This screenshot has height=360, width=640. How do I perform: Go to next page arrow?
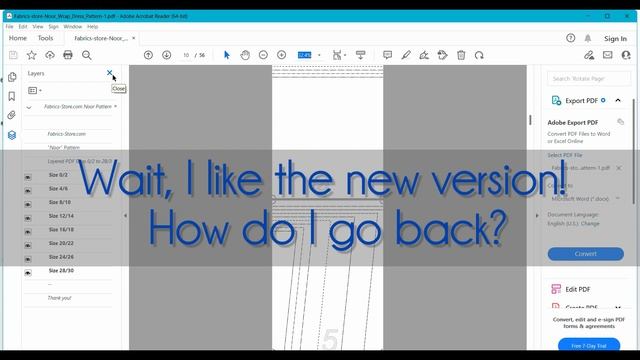click(x=167, y=55)
